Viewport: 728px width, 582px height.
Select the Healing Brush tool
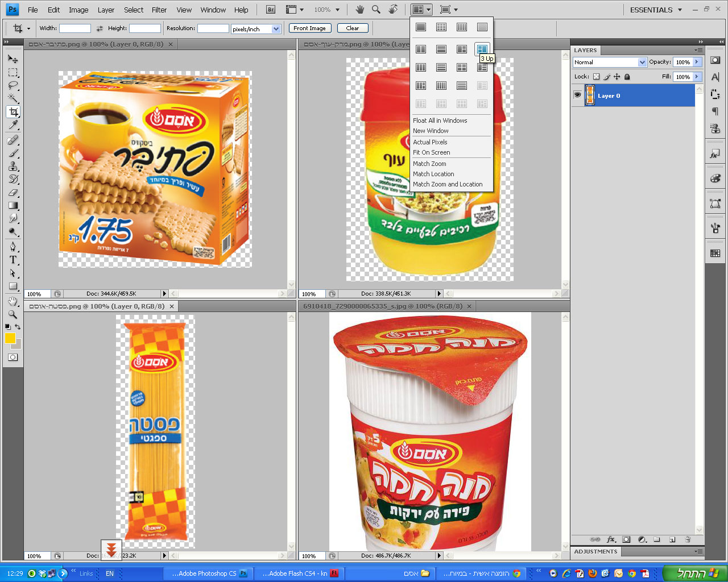point(13,140)
